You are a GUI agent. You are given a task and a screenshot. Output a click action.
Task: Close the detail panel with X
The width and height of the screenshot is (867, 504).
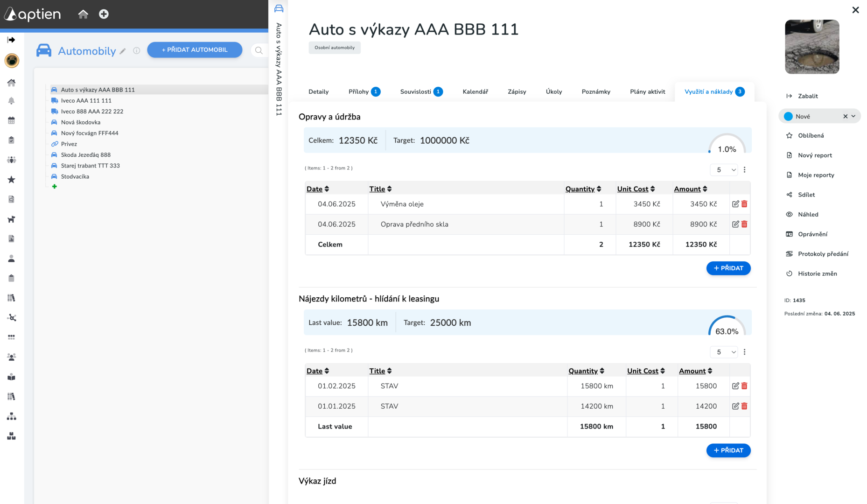[x=855, y=10]
